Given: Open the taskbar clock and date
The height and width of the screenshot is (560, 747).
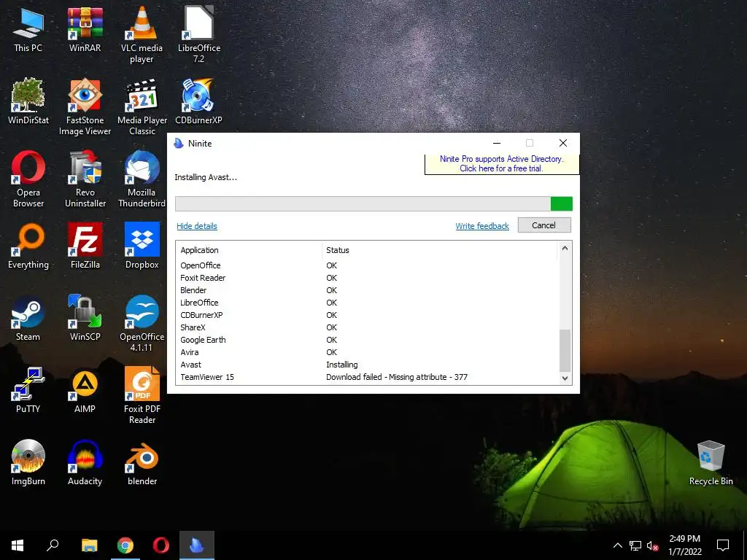Looking at the screenshot, I should pos(684,545).
